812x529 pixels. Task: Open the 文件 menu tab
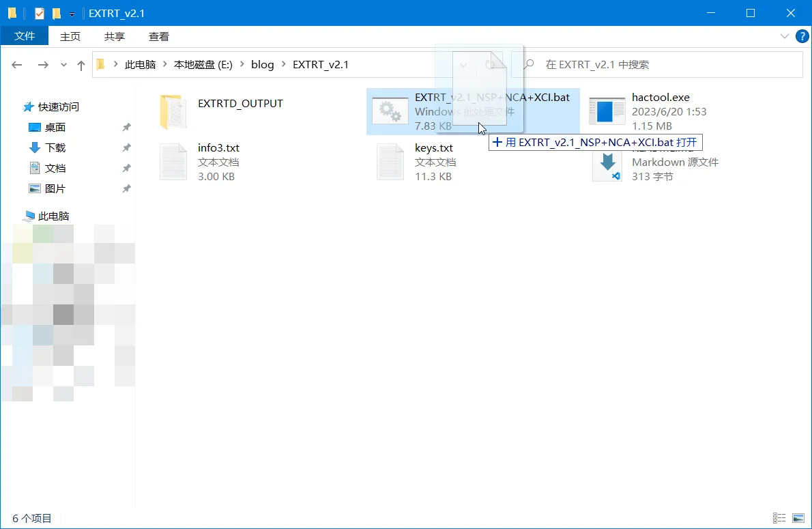(x=25, y=36)
